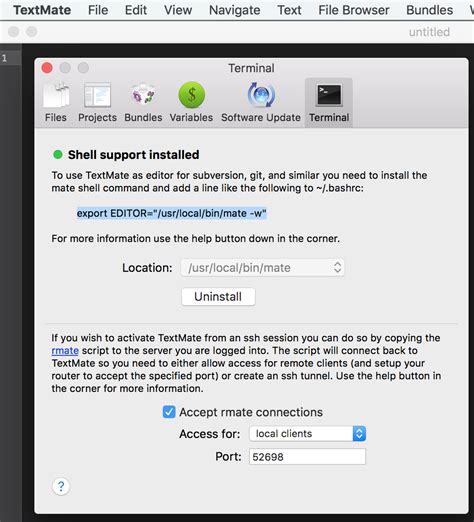Open the rmate script link
The width and height of the screenshot is (474, 522).
click(x=65, y=351)
